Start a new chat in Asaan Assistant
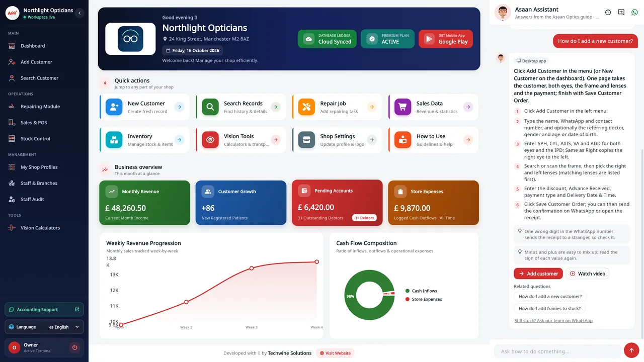 click(x=621, y=13)
